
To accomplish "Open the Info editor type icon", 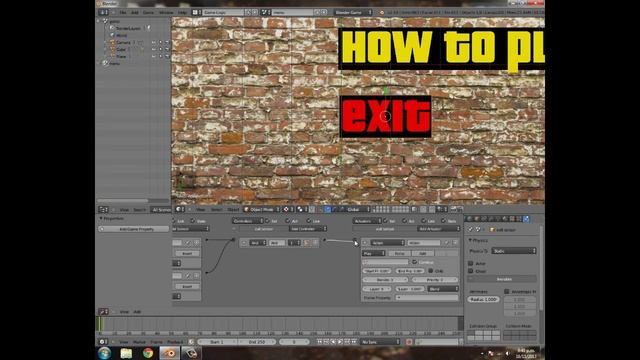I will (x=103, y=12).
